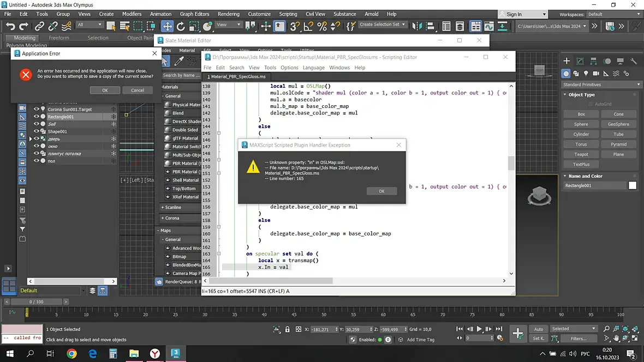Toggle the Angle Snap icon
This screenshot has width=644, height=362.
[308, 26]
